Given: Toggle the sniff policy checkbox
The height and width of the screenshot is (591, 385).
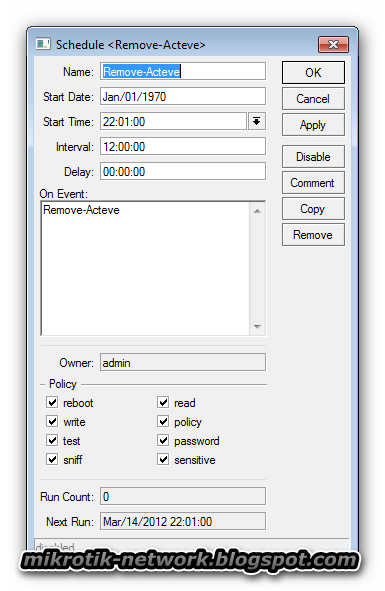Looking at the screenshot, I should point(52,459).
